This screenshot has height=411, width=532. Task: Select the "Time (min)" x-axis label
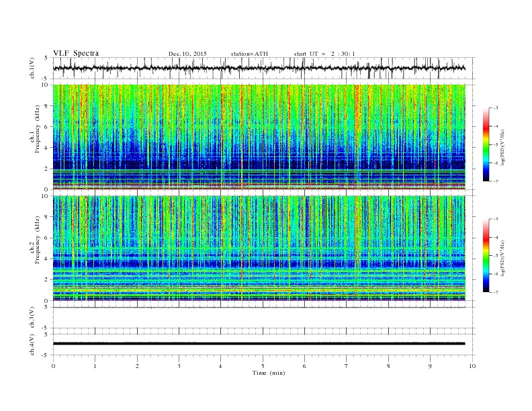269,373
